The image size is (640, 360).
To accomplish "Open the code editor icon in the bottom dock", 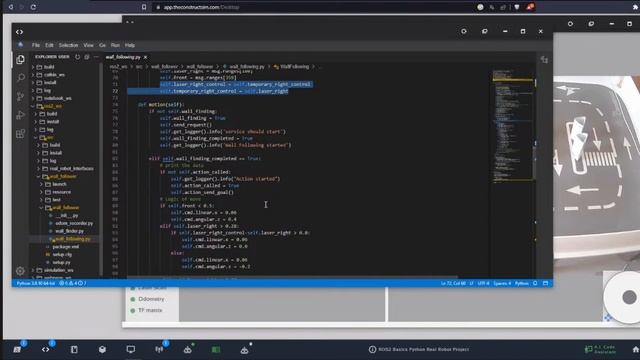I will click(46, 349).
